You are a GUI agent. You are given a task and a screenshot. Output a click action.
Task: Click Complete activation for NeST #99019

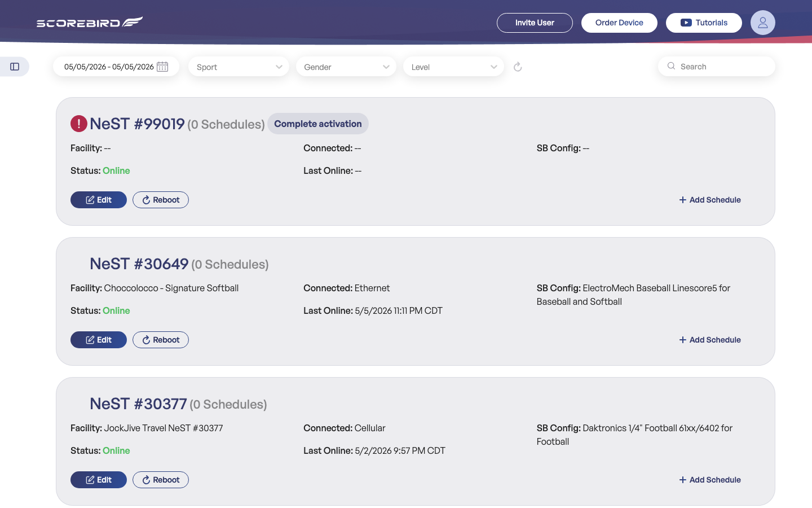[318, 124]
